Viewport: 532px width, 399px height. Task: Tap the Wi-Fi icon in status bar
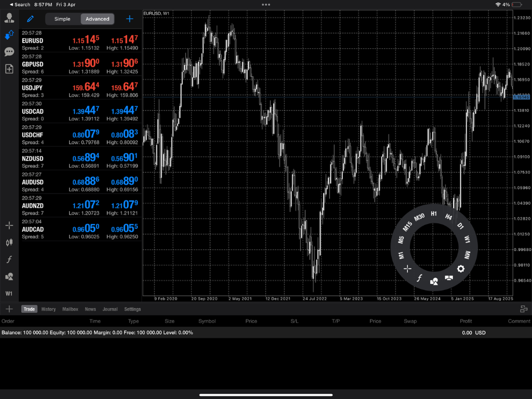498,4
